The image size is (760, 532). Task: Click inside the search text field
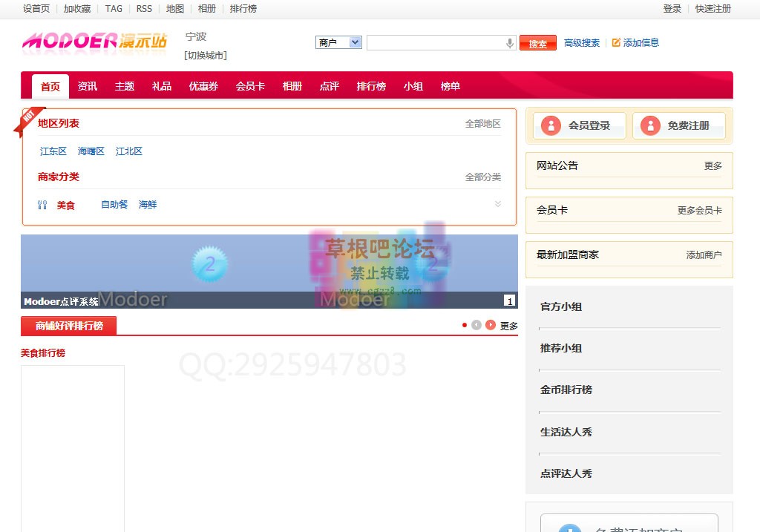435,43
